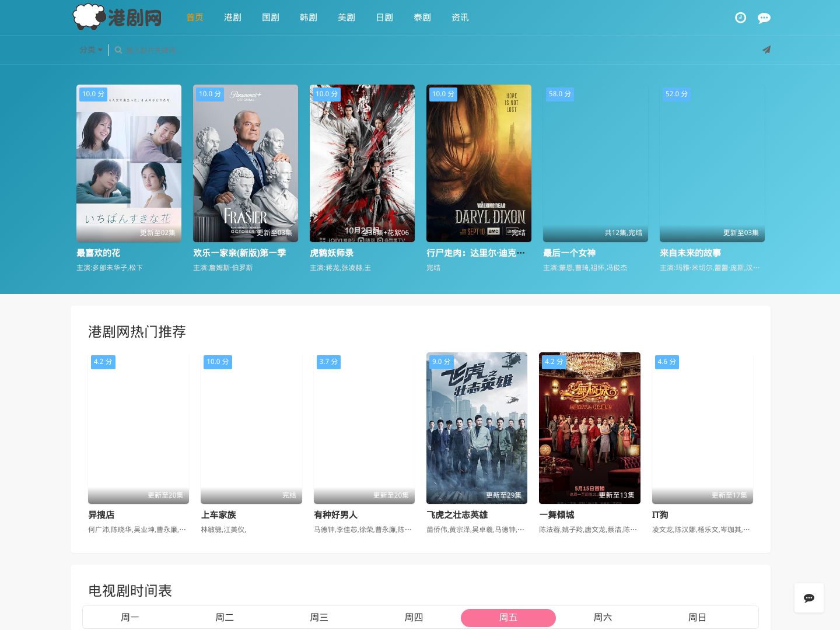Image resolution: width=840 pixels, height=630 pixels.
Task: Click cast text 主演:多部未华子,松下
Action: 110,268
